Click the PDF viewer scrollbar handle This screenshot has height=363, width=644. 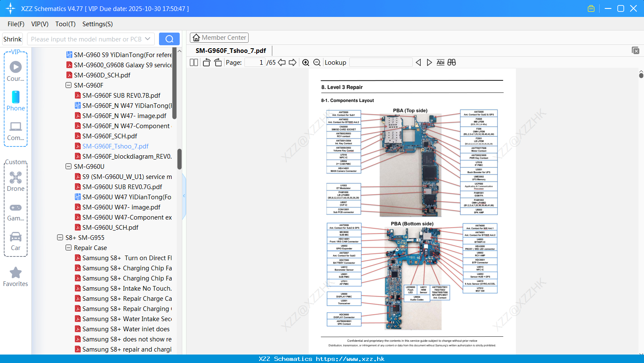coord(641,75)
